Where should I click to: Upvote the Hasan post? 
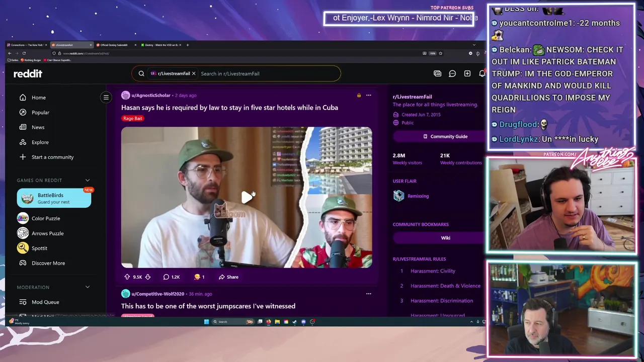tap(127, 277)
